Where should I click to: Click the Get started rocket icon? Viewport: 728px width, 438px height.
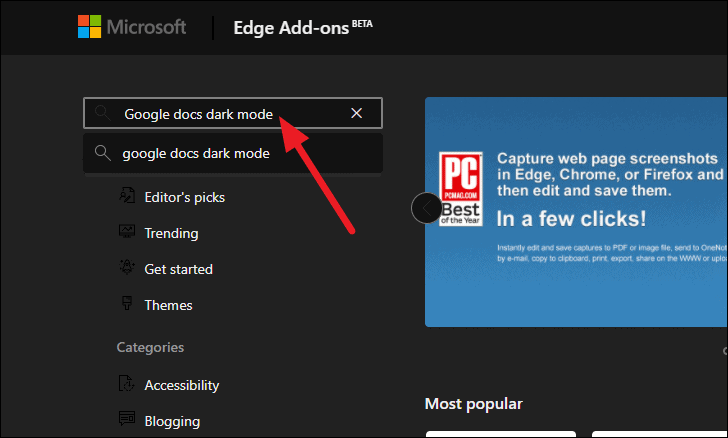[x=126, y=267]
